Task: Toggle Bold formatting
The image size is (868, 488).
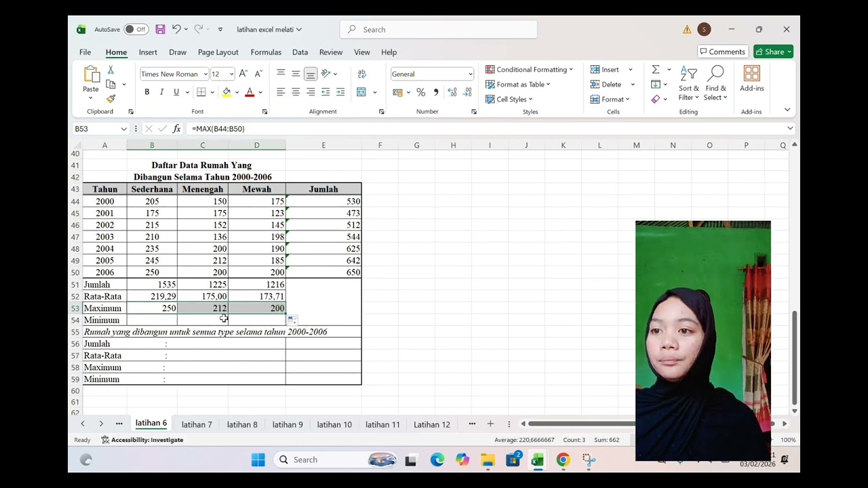Action: (146, 92)
